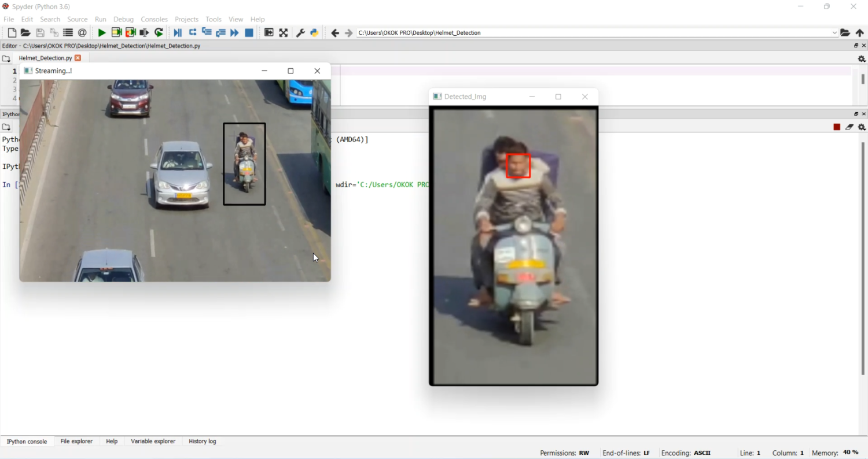
Task: Open the editor pane options gear menu
Action: 862,58
